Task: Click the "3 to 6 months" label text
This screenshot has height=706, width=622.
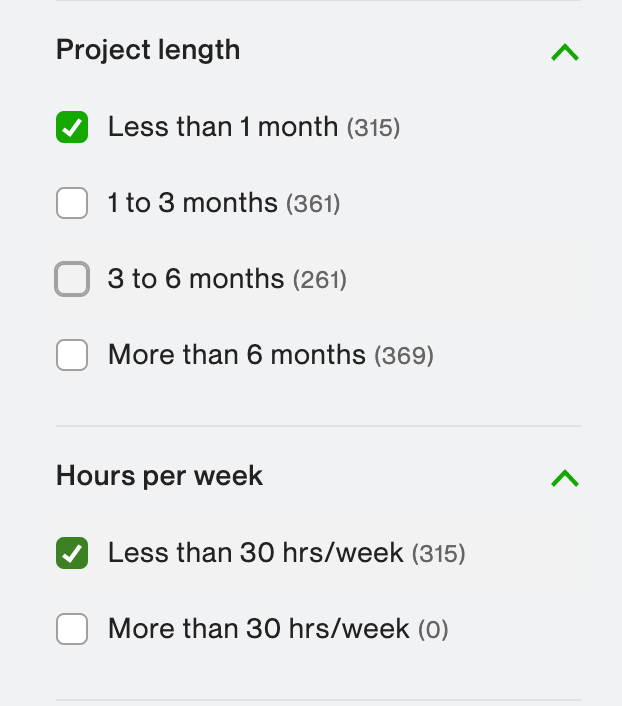Action: click(x=196, y=279)
